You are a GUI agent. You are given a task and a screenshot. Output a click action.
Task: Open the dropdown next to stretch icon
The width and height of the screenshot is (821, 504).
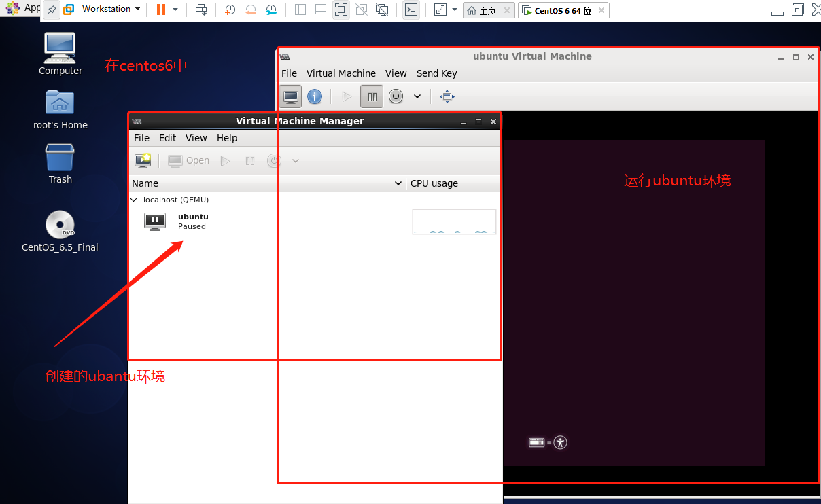point(455,10)
